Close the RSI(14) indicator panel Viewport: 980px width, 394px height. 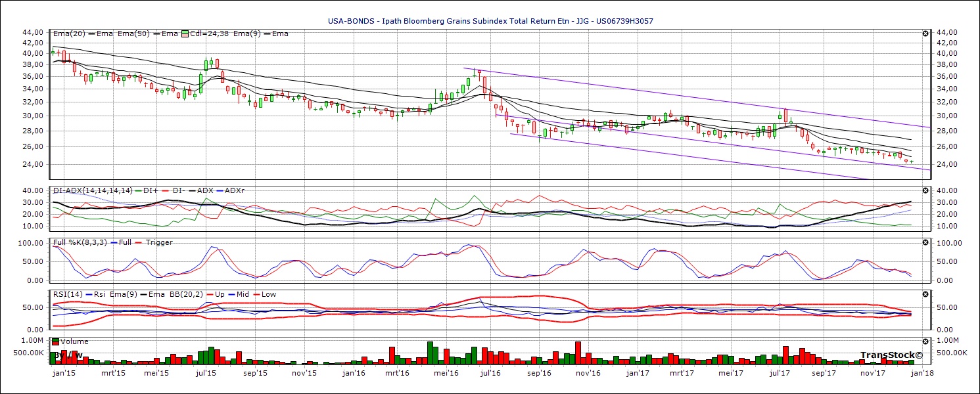pos(925,294)
